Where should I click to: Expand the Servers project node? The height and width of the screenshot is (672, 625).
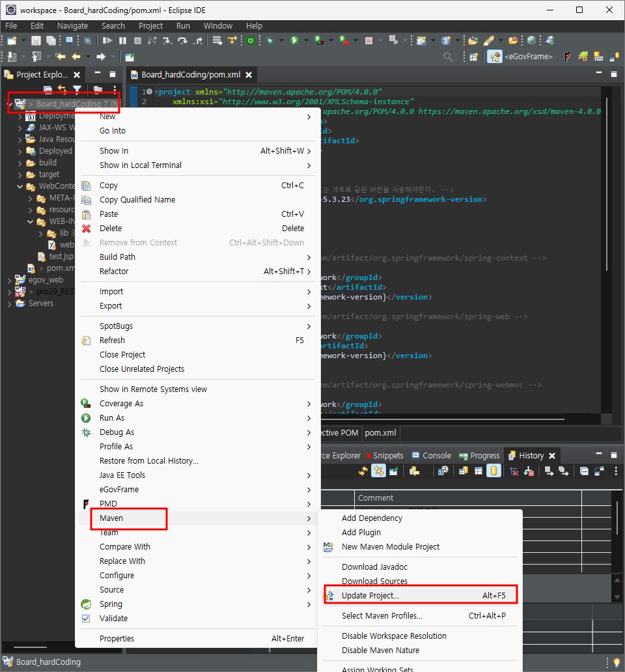9,304
